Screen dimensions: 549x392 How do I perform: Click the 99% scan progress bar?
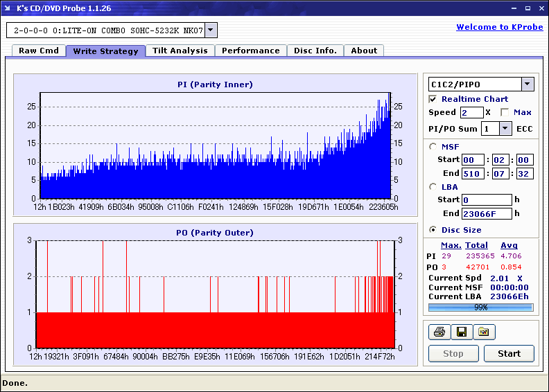click(x=480, y=306)
